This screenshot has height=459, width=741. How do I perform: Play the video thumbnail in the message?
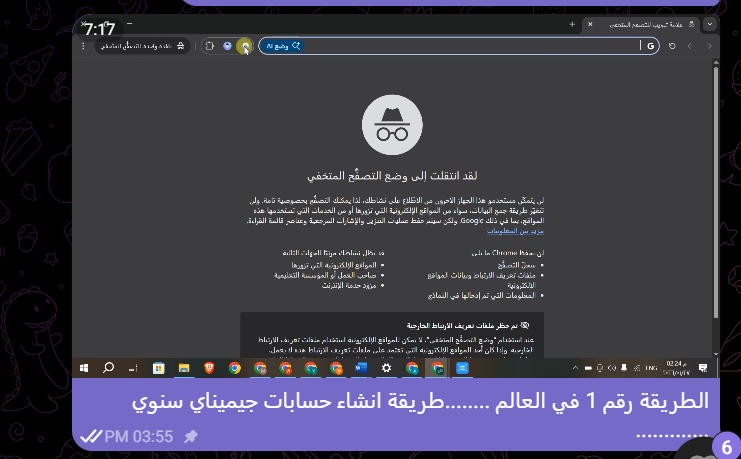396,196
